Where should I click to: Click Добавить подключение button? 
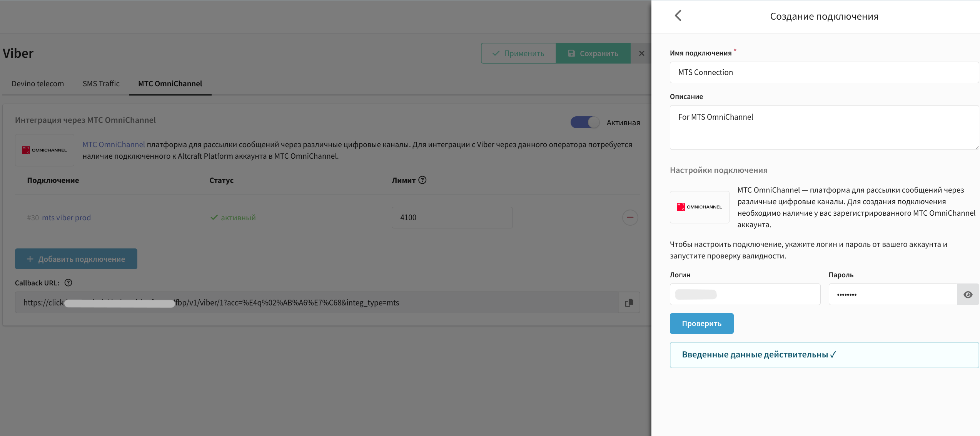pos(76,259)
